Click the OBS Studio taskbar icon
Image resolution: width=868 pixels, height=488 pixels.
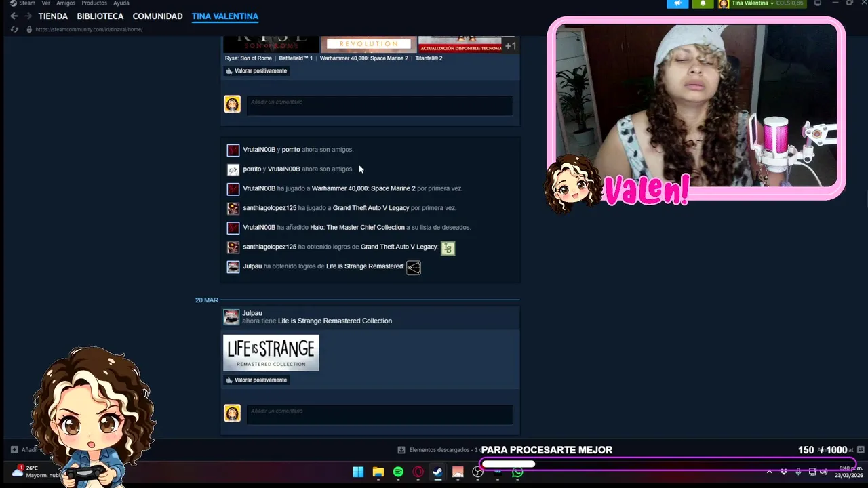478,472
